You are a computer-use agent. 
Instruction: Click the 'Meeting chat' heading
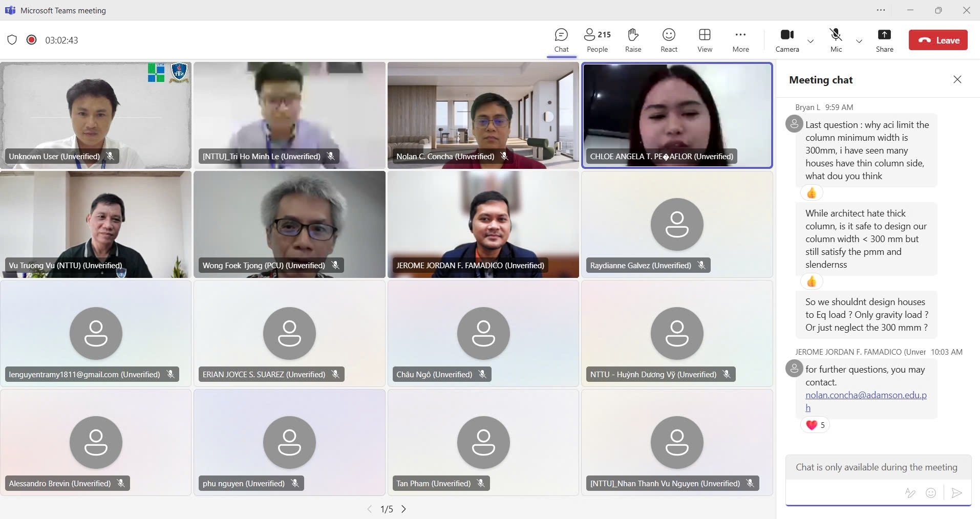821,80
